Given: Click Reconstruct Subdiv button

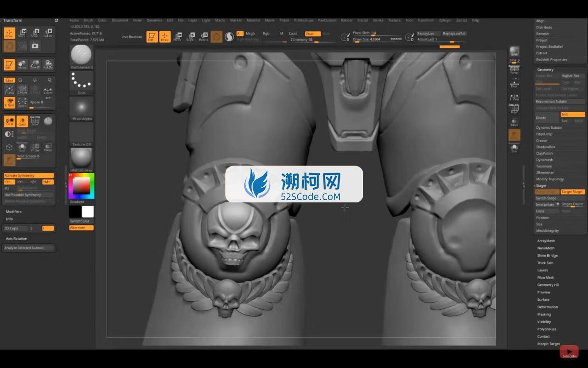Looking at the screenshot, I should pos(560,102).
